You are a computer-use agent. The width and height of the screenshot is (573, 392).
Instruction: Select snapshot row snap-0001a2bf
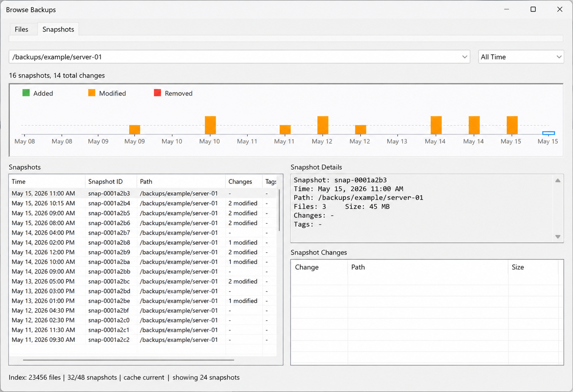click(x=143, y=310)
